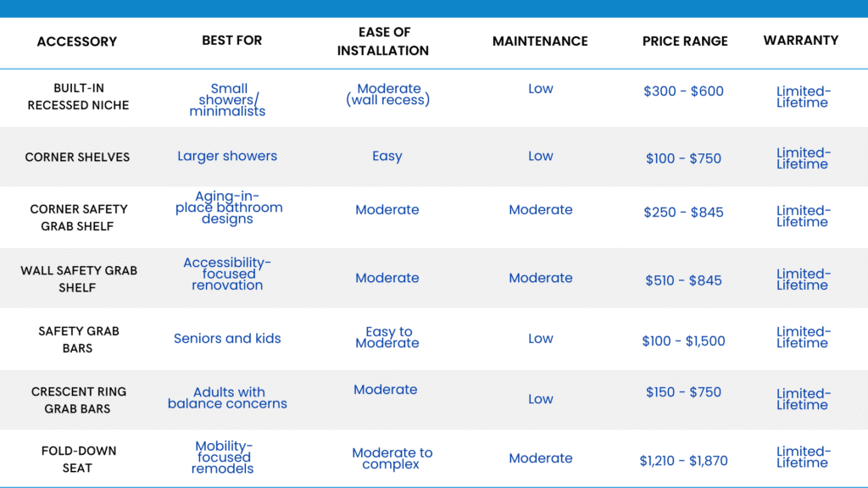Click the BEST FOR column header
This screenshot has height=488, width=868.
(231, 41)
